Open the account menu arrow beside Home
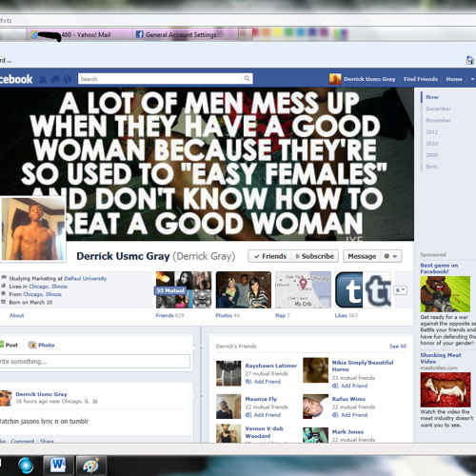476x476 pixels. 472,79
